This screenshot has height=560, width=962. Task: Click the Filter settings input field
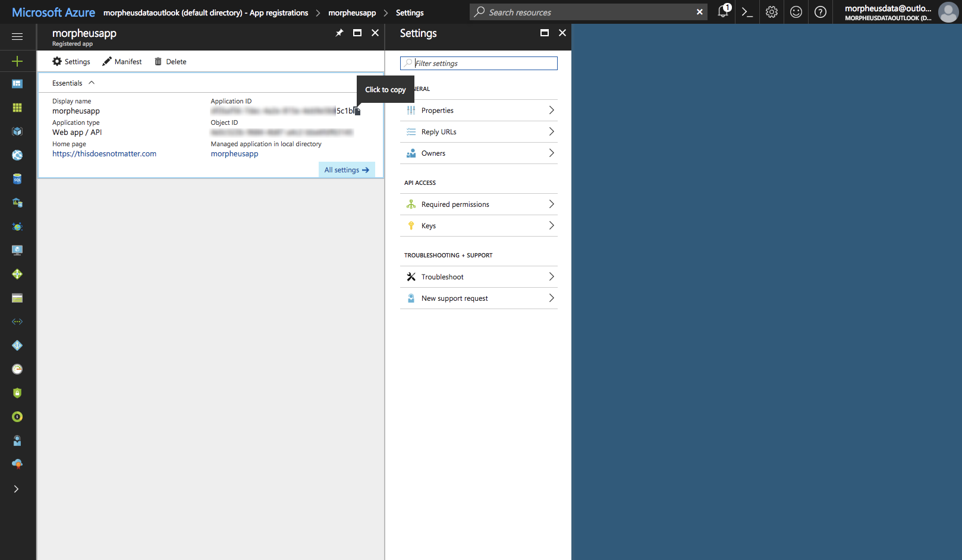coord(479,63)
